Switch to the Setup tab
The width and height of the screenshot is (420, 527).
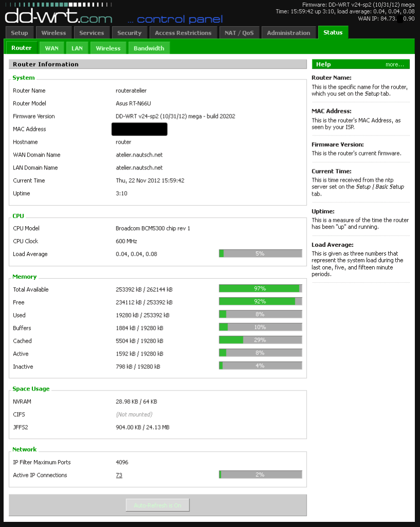[x=20, y=32]
